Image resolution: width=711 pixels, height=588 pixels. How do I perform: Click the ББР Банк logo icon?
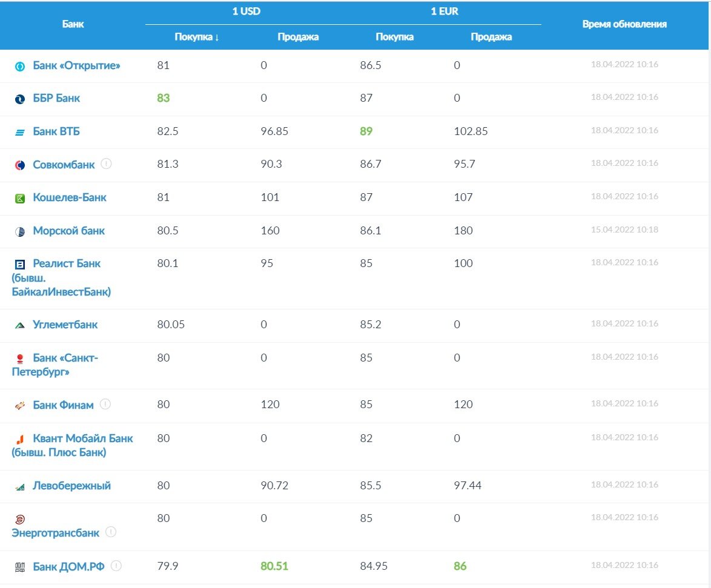20,99
